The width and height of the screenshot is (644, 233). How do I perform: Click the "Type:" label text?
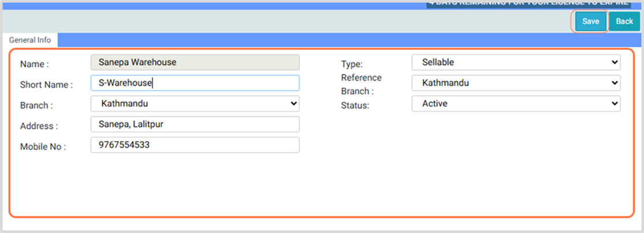352,64
